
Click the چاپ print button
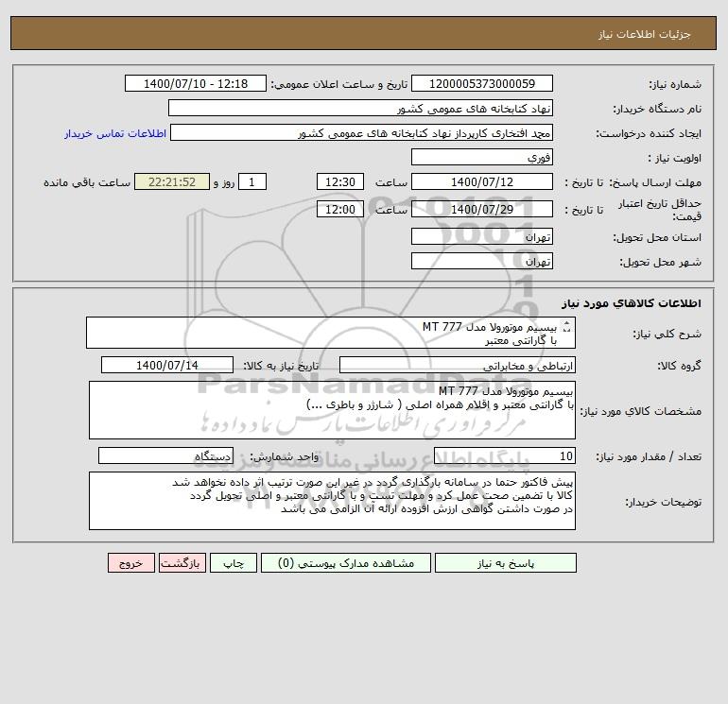234,563
